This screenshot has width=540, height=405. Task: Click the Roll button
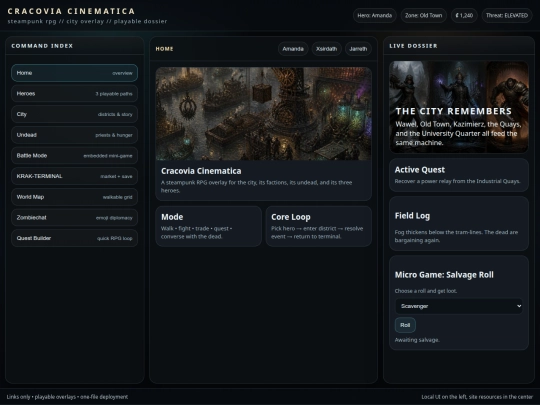coord(405,325)
